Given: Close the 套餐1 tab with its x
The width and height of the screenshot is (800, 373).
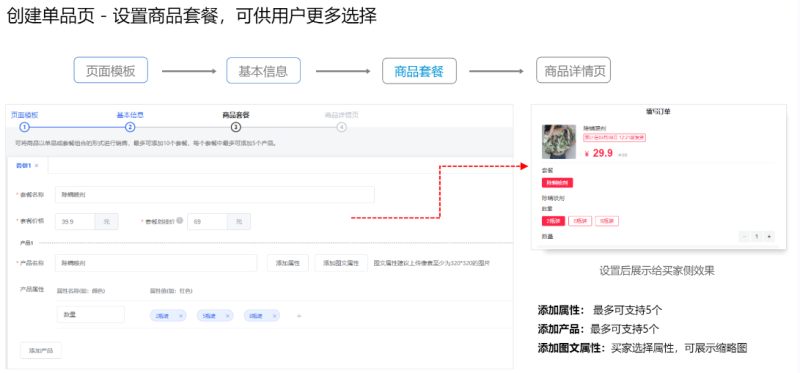Looking at the screenshot, I should click(x=36, y=166).
